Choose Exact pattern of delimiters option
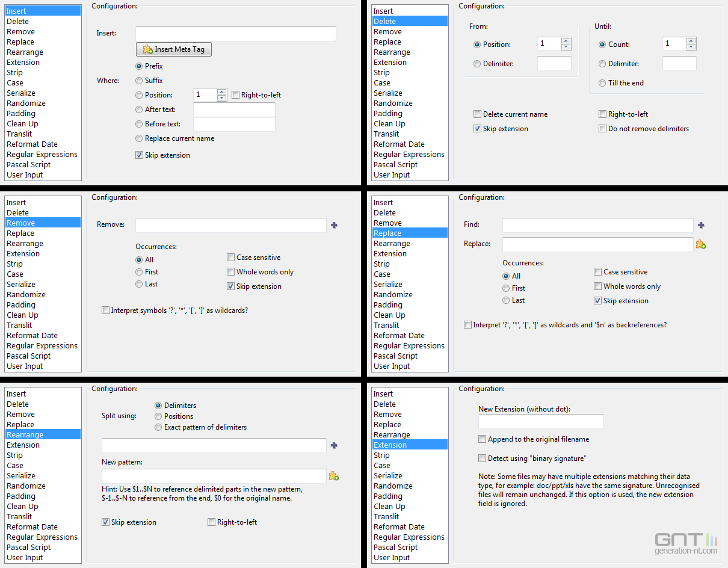The height and width of the screenshot is (568, 728). pyautogui.click(x=158, y=427)
